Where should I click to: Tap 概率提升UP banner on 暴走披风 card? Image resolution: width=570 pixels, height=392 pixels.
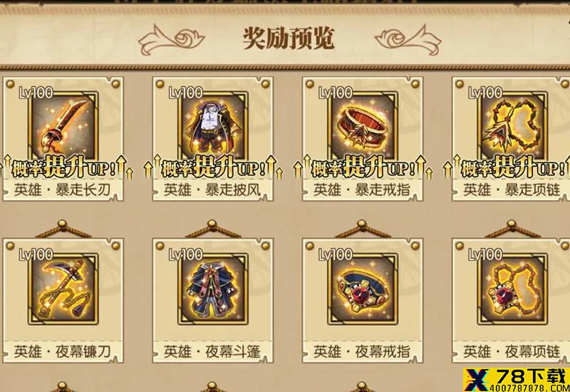point(214,167)
